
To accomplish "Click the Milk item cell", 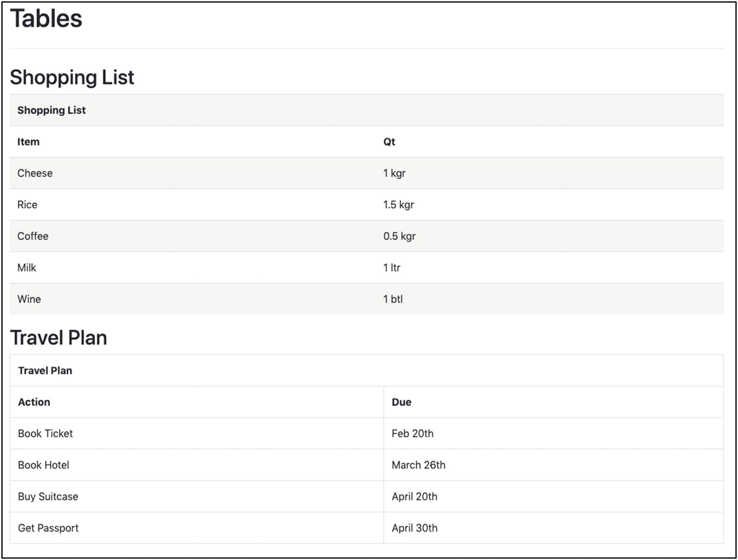I will click(27, 268).
